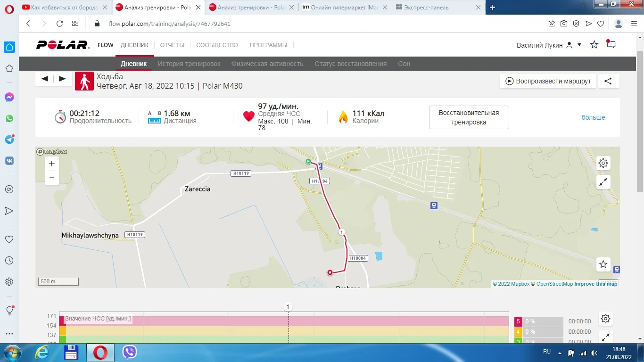Open the OpenStreetMap attribution link

click(x=554, y=284)
